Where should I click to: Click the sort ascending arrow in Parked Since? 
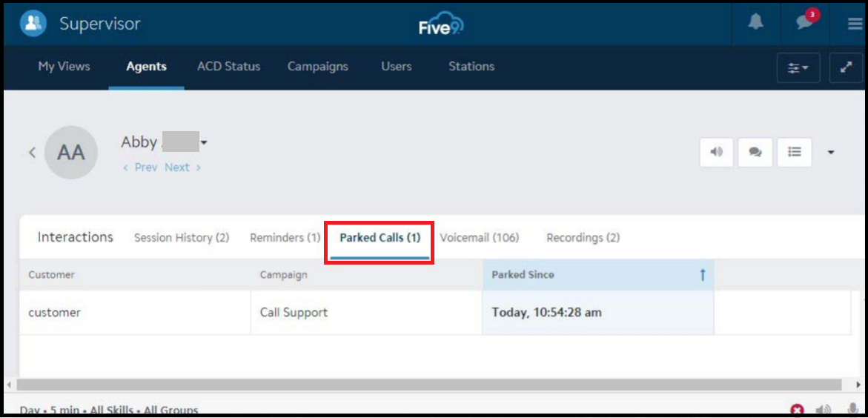coord(703,275)
